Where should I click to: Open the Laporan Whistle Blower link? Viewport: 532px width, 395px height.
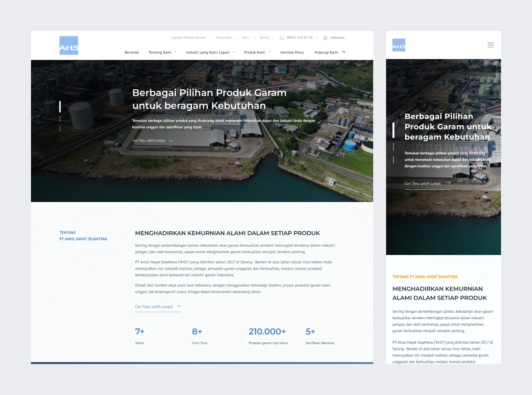[189, 38]
